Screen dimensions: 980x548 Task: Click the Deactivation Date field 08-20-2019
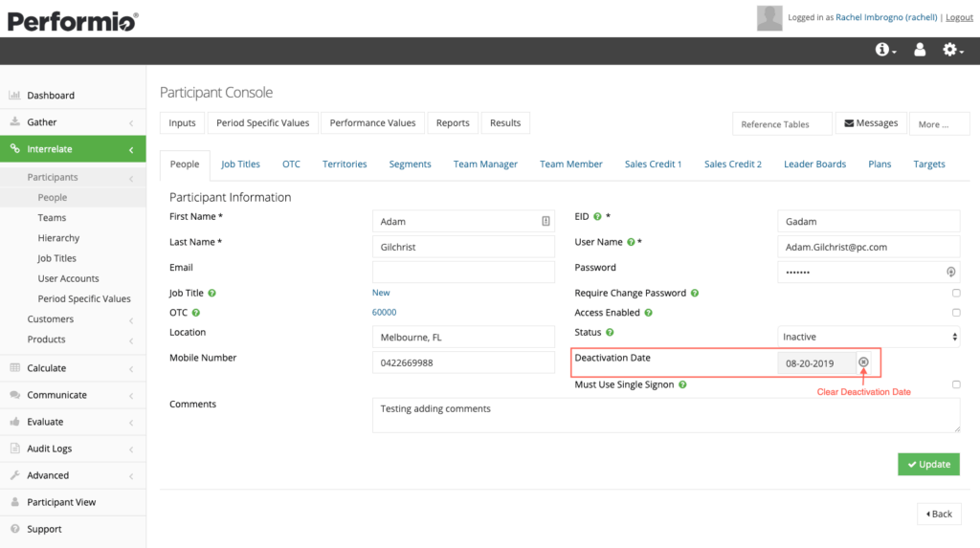(816, 363)
